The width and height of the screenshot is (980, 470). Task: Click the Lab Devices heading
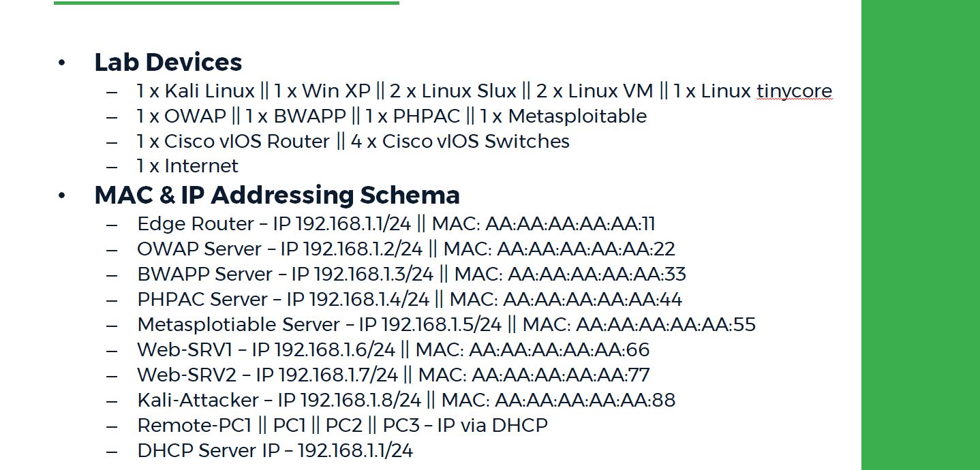coord(168,62)
